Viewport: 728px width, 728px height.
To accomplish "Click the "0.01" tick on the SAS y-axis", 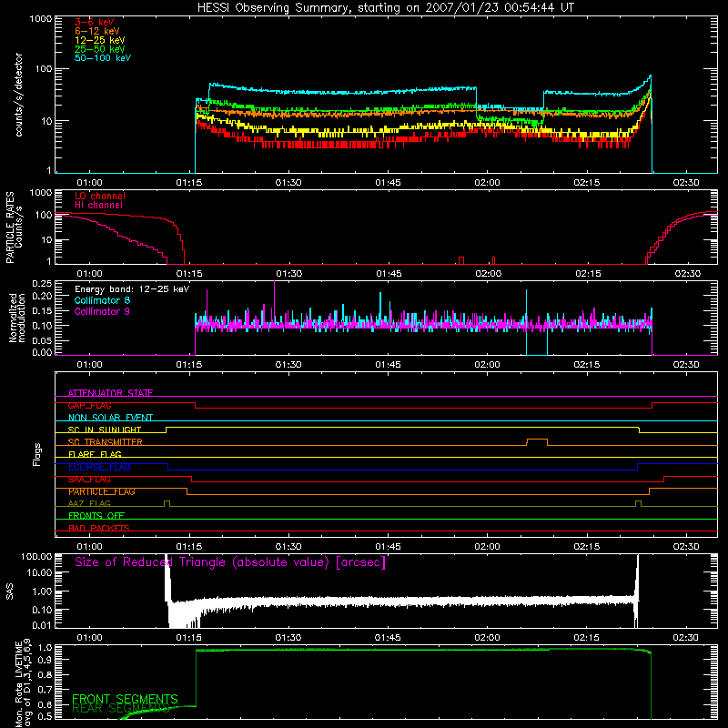I will pyautogui.click(x=42, y=625).
